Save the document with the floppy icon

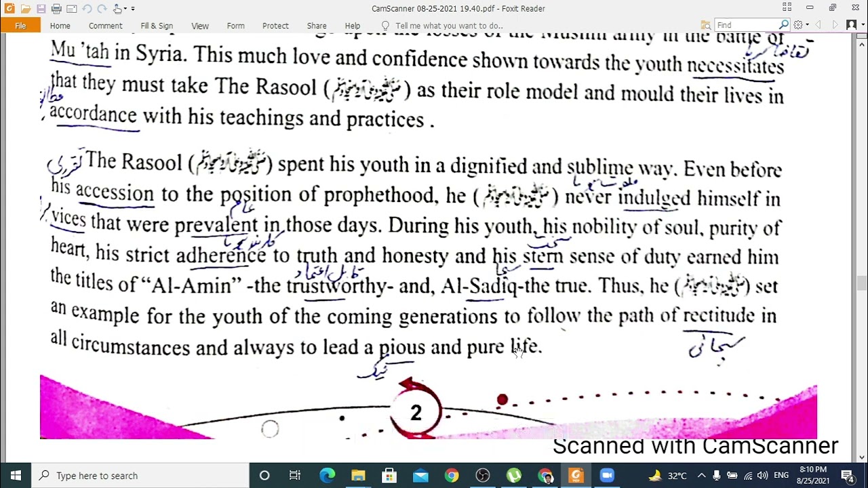pos(41,9)
